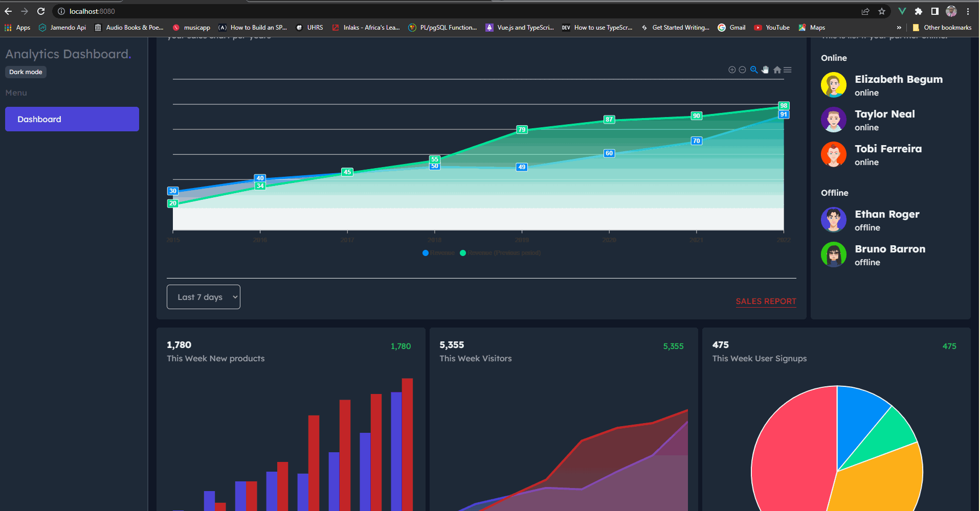Click Bruno Barron's avatar
The height and width of the screenshot is (511, 980).
(x=834, y=254)
